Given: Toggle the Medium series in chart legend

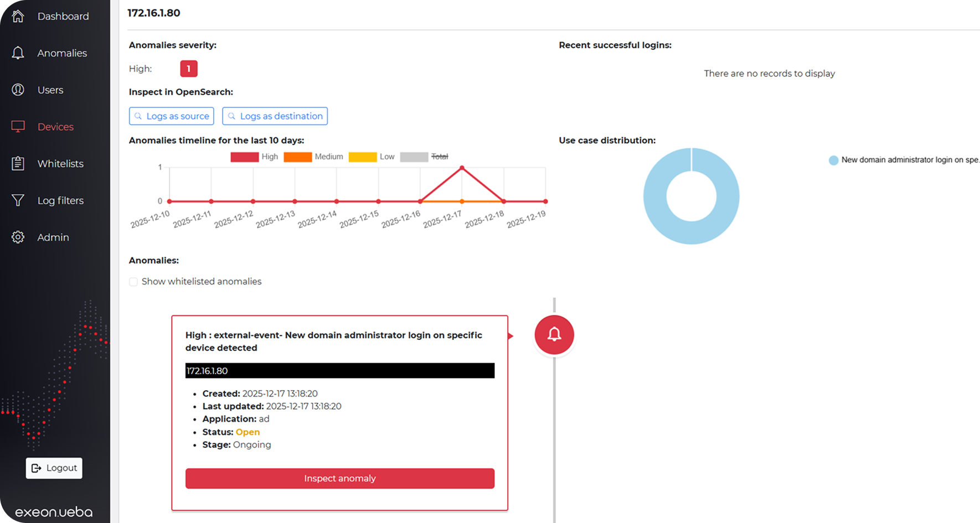Looking at the screenshot, I should 298,157.
